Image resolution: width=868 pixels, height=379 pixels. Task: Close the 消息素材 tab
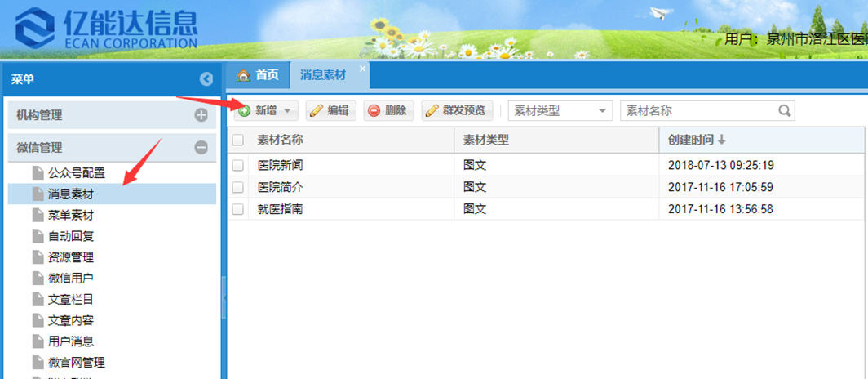(x=363, y=68)
